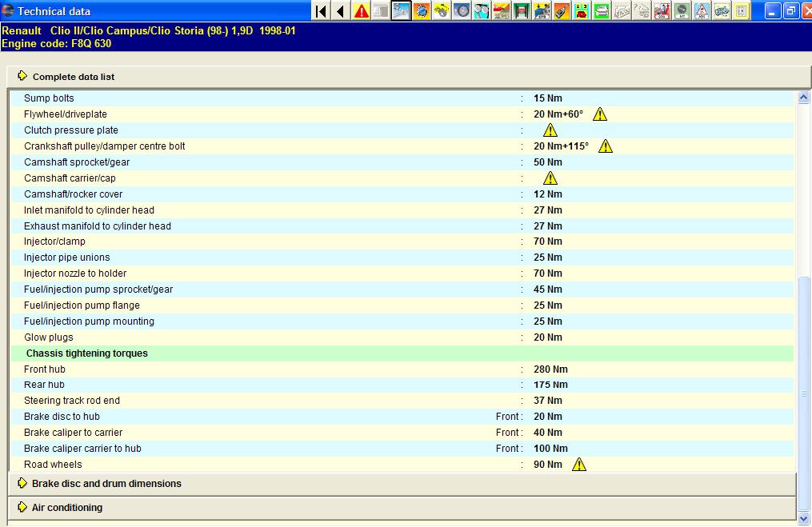The image size is (812, 527).
Task: Open the car outline toolbar icon
Action: pyautogui.click(x=722, y=11)
